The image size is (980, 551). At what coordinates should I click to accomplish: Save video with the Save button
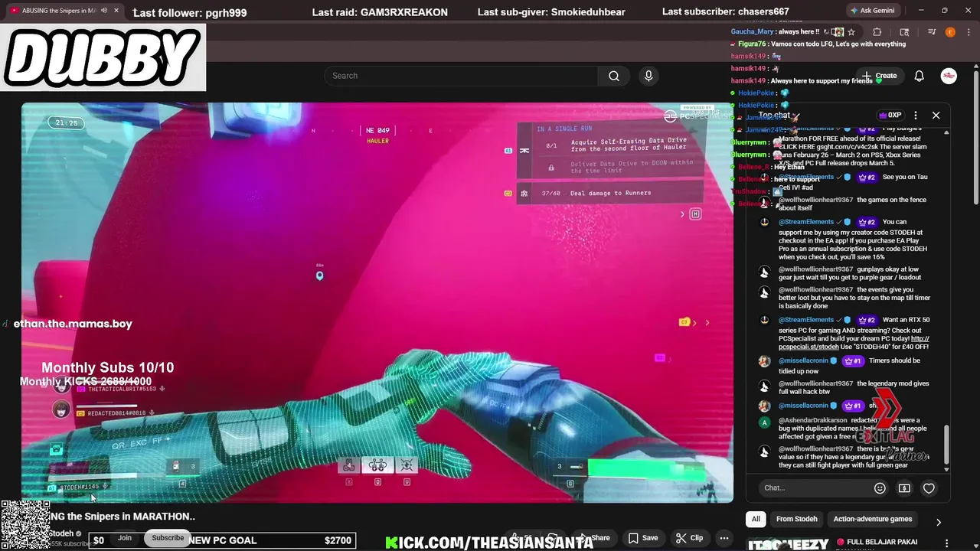[x=643, y=538]
